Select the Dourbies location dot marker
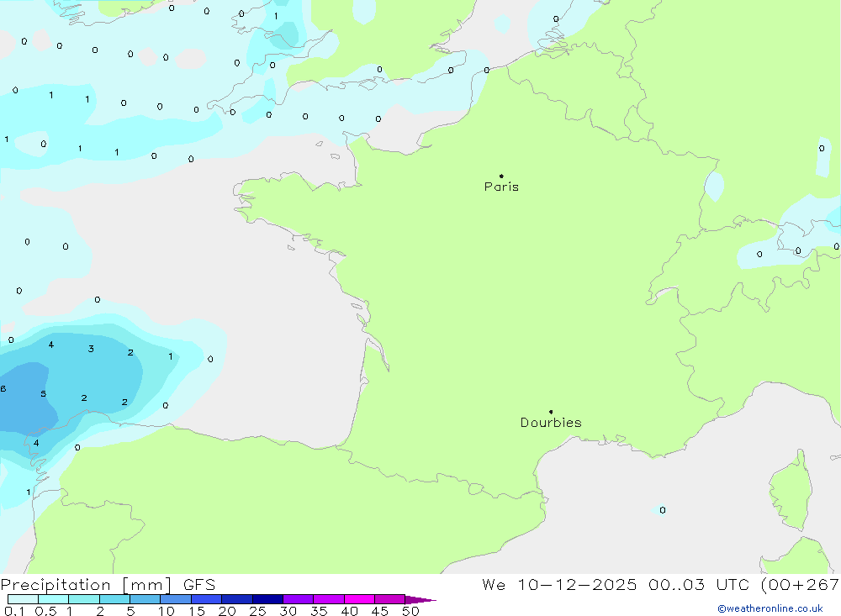This screenshot has width=841, height=616. click(551, 412)
